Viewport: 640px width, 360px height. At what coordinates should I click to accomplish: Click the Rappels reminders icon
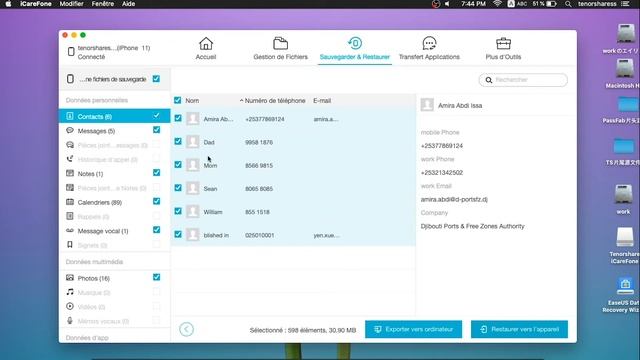point(70,216)
